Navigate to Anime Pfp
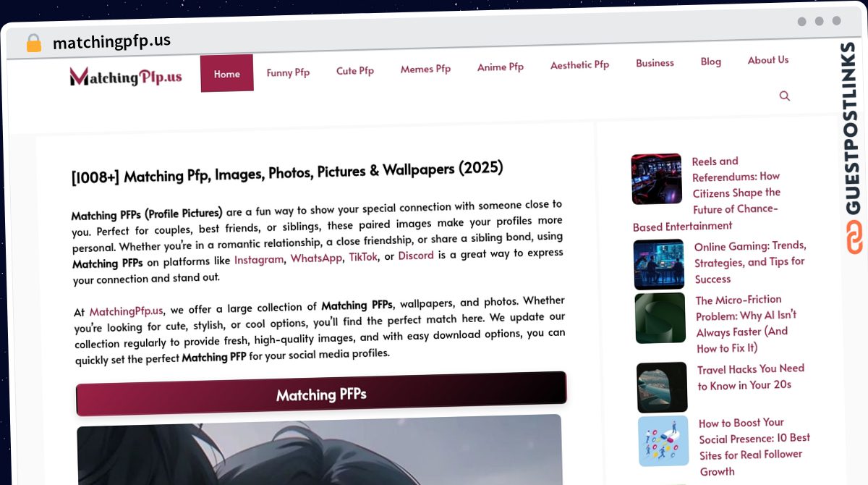 (x=501, y=67)
